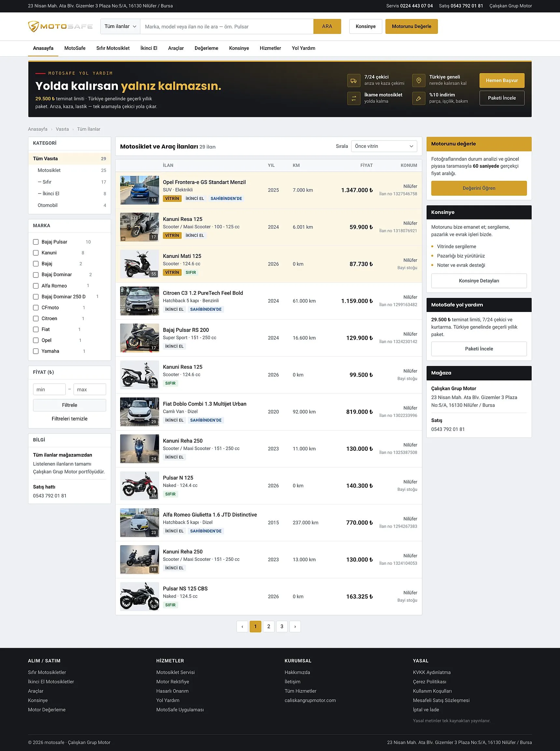This screenshot has height=751, width=560.
Task: Select the Otomobil category
Action: point(69,205)
